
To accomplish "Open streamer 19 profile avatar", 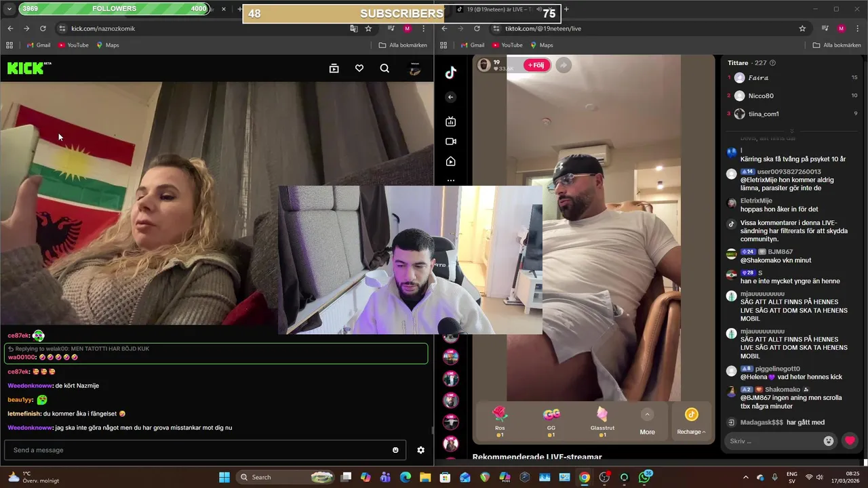I will click(484, 64).
